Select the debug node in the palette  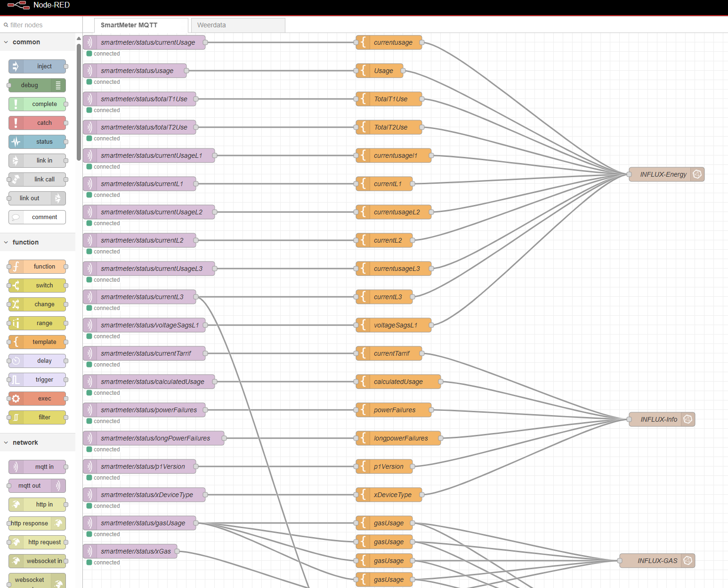37,85
